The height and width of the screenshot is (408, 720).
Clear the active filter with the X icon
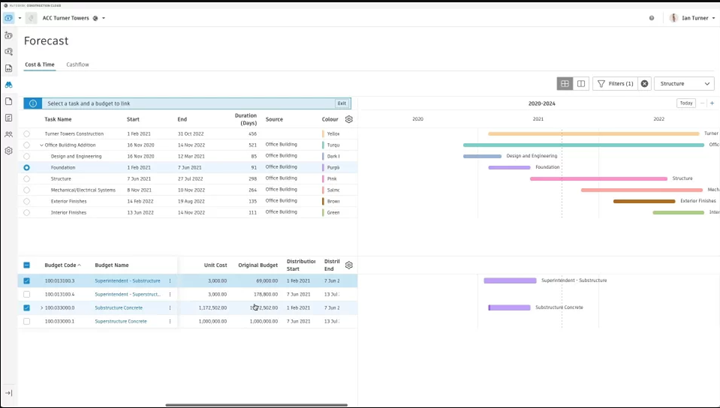coord(645,84)
